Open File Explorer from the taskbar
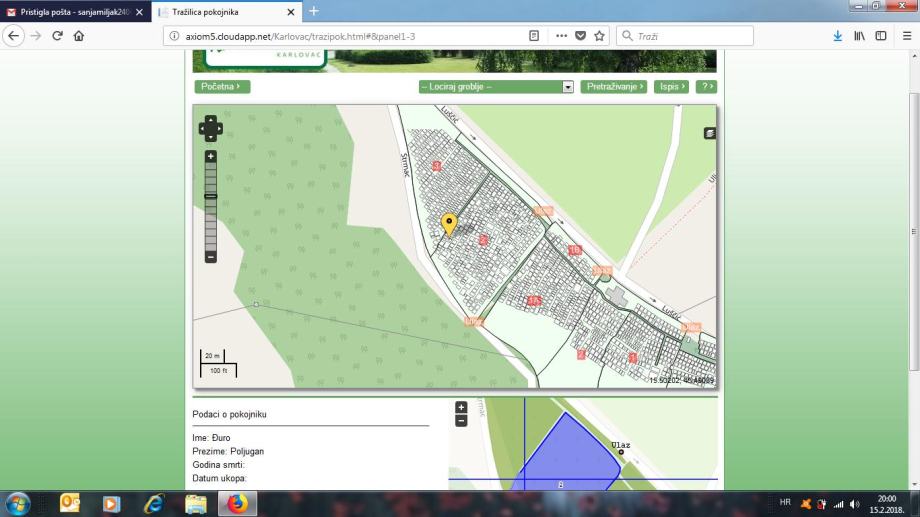 [196, 504]
